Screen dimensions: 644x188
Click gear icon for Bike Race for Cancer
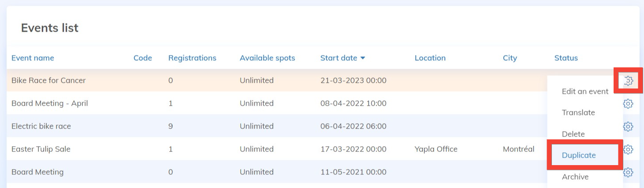tap(628, 81)
